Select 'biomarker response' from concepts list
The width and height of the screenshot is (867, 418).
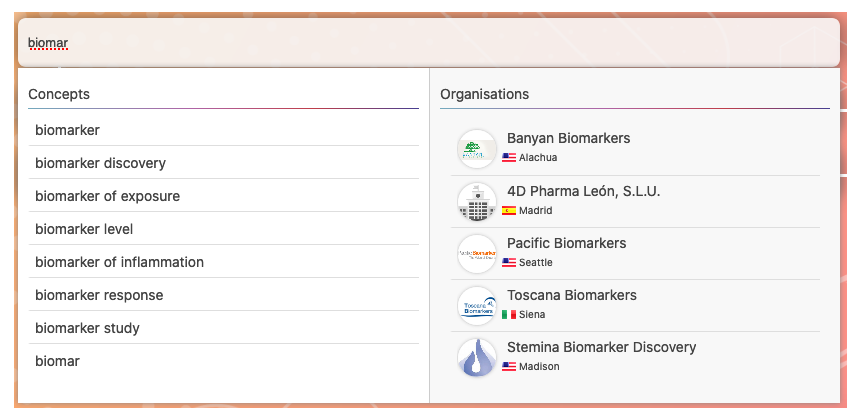(99, 295)
